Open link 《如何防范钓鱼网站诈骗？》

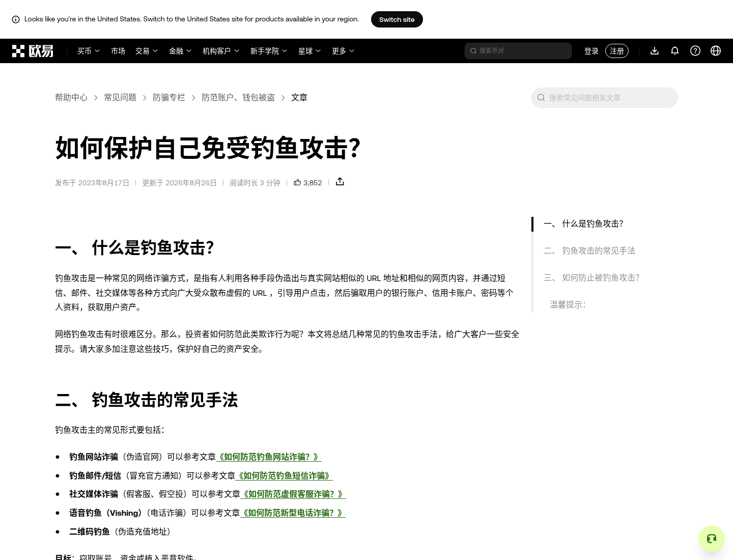coord(269,457)
